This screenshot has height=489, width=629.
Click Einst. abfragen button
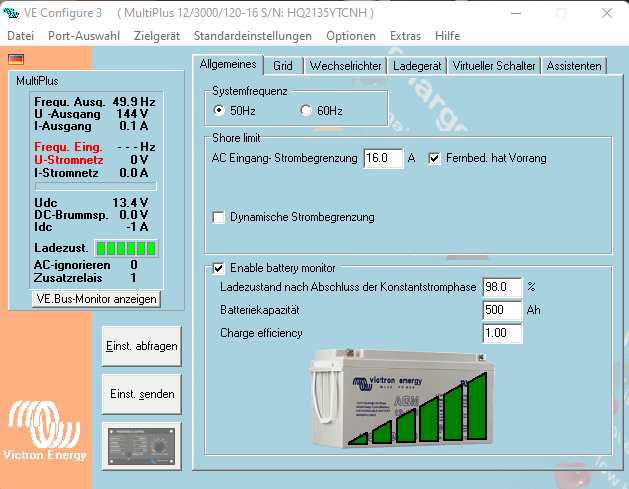pyautogui.click(x=142, y=346)
